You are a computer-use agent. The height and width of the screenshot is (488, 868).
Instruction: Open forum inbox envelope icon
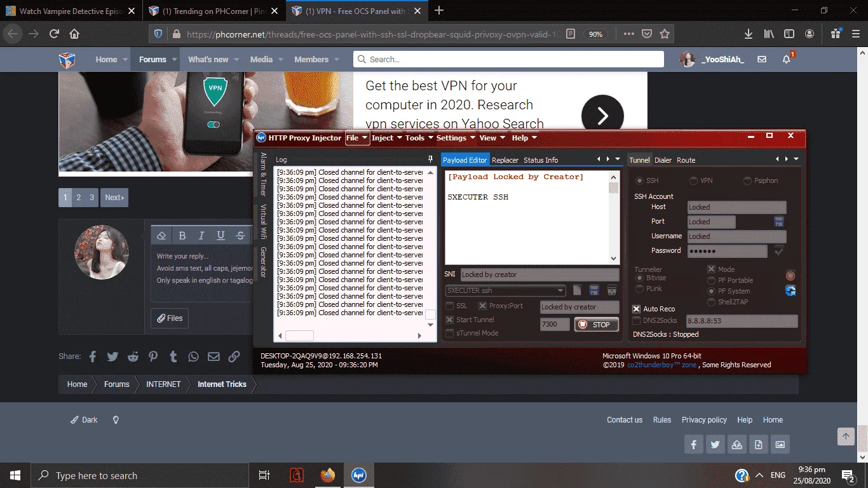pyautogui.click(x=762, y=59)
